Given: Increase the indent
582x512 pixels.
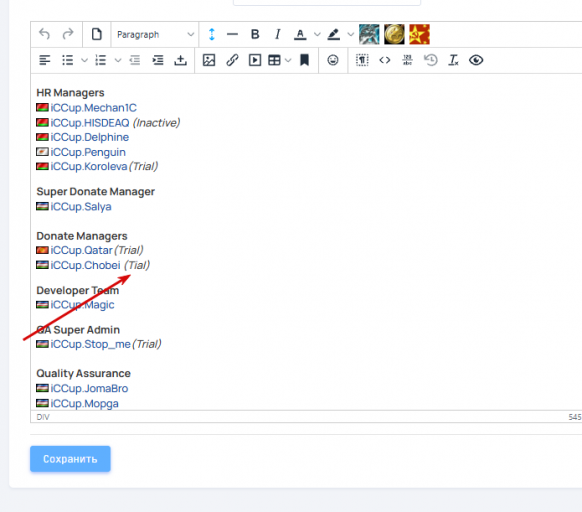Looking at the screenshot, I should pyautogui.click(x=158, y=60).
